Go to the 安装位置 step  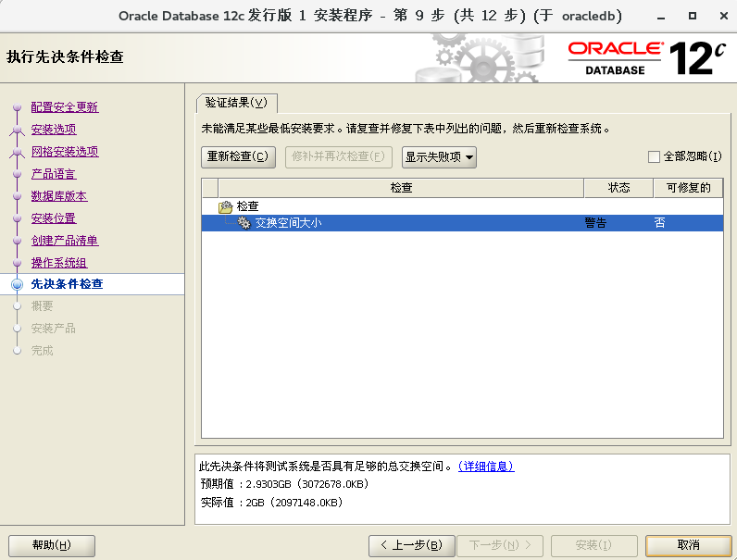click(54, 218)
